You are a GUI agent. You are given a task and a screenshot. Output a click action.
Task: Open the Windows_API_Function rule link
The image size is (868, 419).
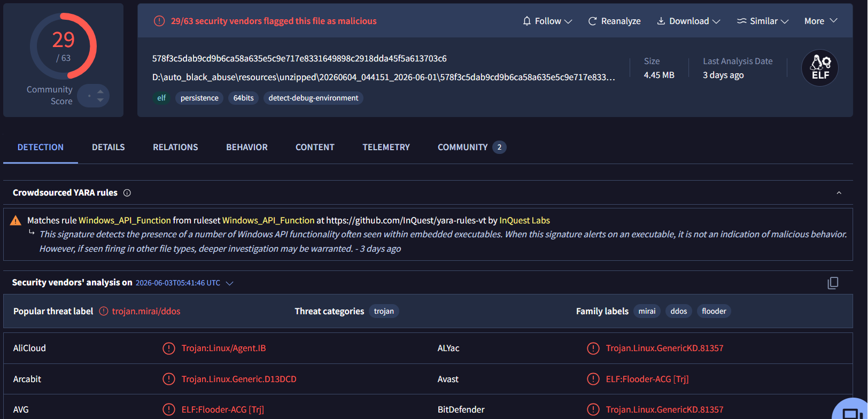[x=125, y=220]
